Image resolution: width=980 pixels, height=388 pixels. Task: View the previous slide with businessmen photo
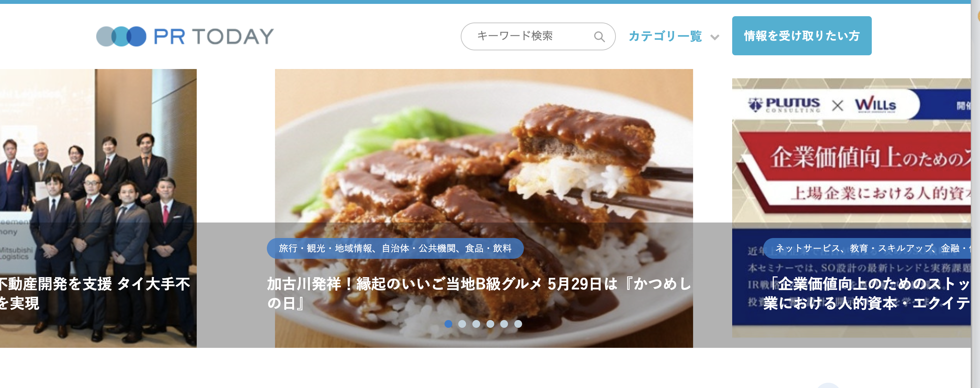pyautogui.click(x=98, y=152)
